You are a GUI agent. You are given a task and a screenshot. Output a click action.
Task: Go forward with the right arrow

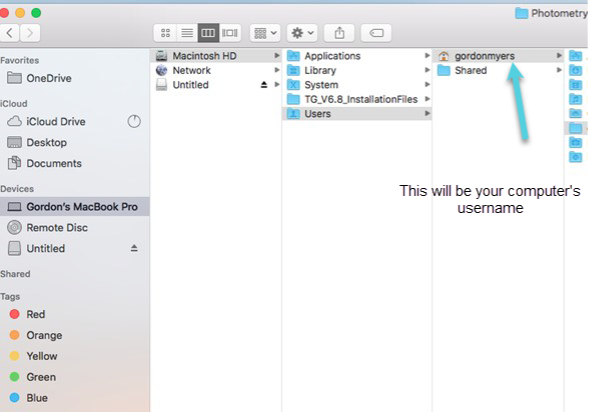[x=32, y=33]
